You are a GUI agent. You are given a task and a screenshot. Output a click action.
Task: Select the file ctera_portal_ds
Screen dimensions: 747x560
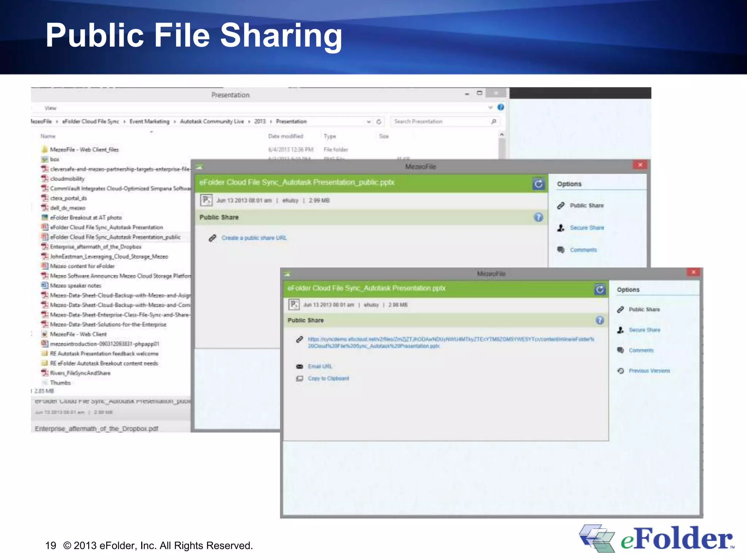point(68,198)
